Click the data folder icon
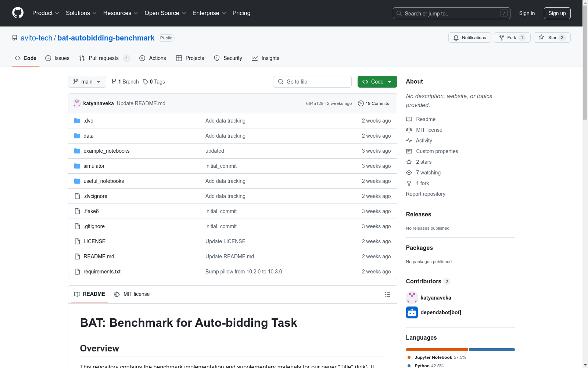 tap(77, 136)
